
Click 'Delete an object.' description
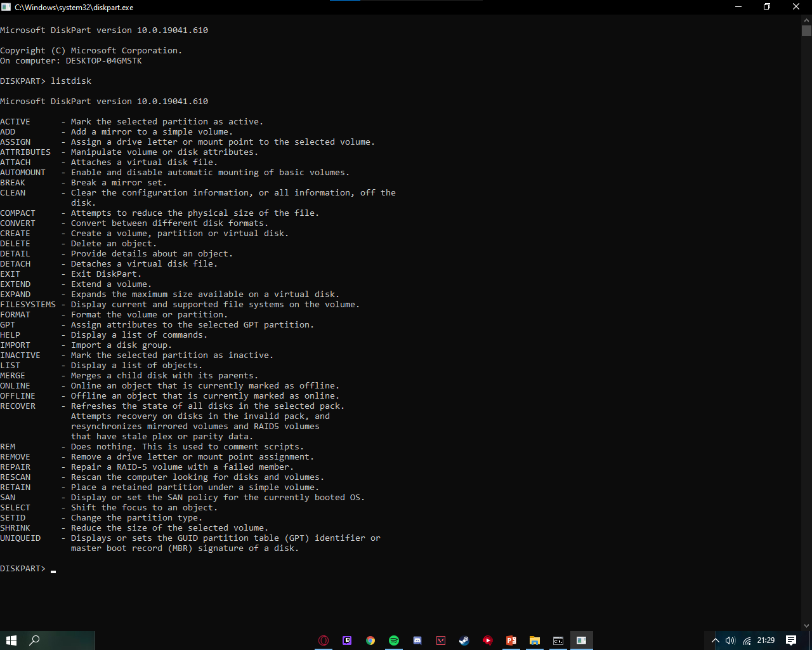[x=114, y=244]
